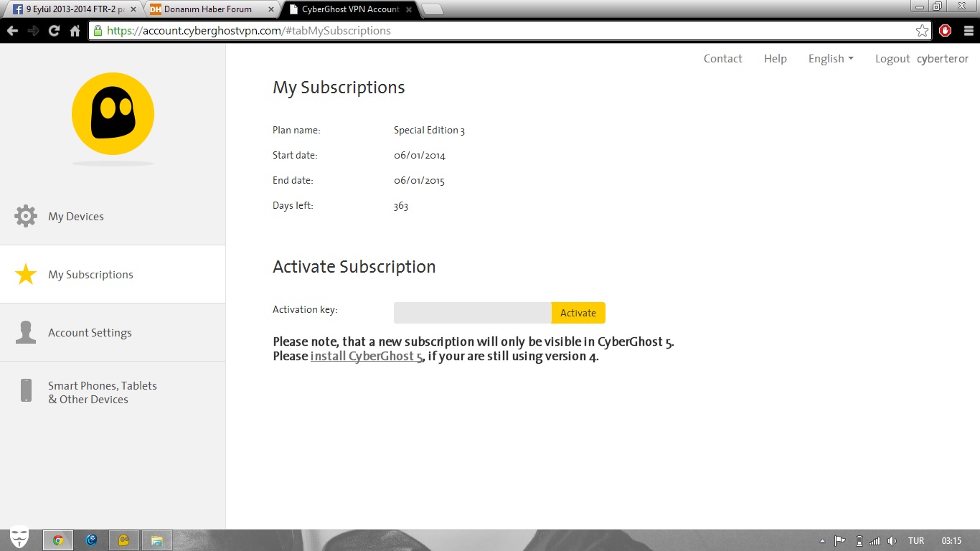This screenshot has height=551, width=980.
Task: Click the Contact link
Action: point(722,59)
